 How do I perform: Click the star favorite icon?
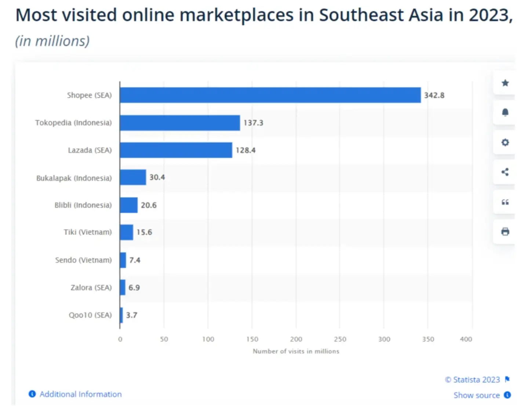pos(506,83)
